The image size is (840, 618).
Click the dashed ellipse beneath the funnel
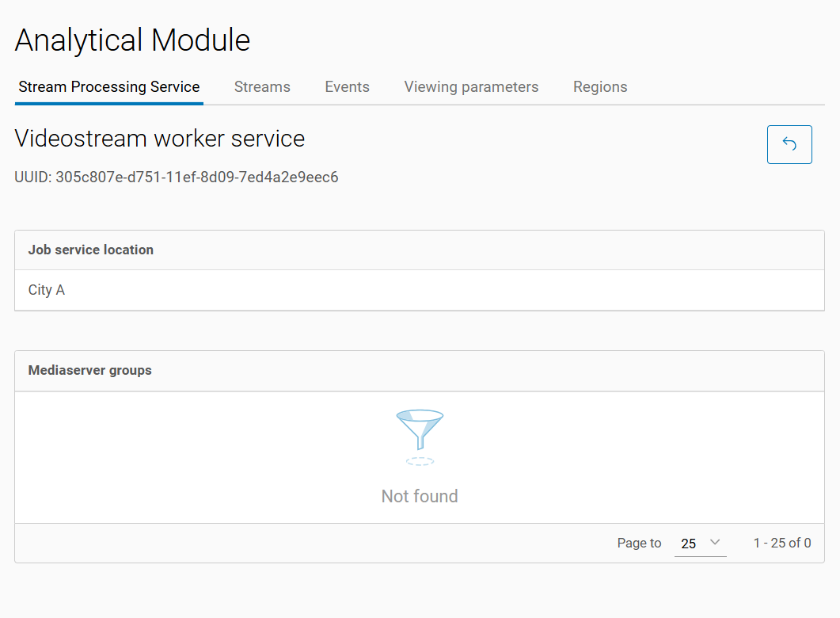(x=420, y=460)
